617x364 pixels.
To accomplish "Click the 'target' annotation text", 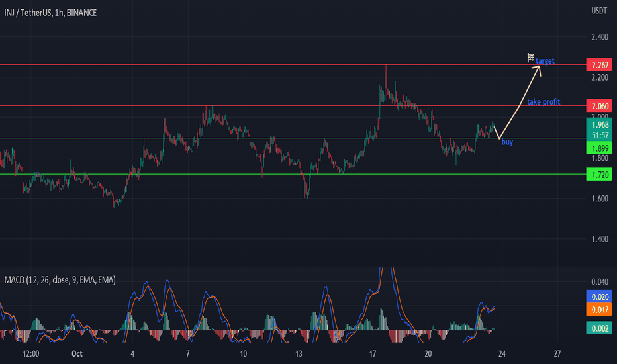I will coord(545,61).
